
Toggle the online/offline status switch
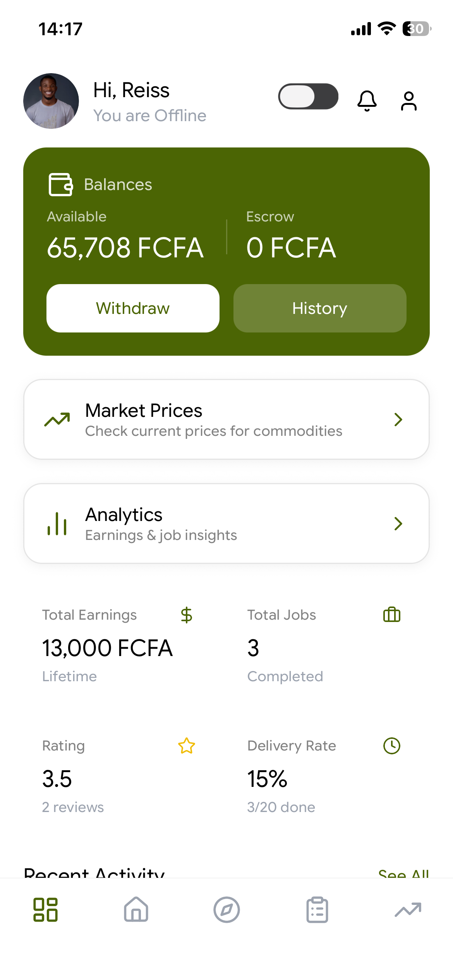point(308,96)
